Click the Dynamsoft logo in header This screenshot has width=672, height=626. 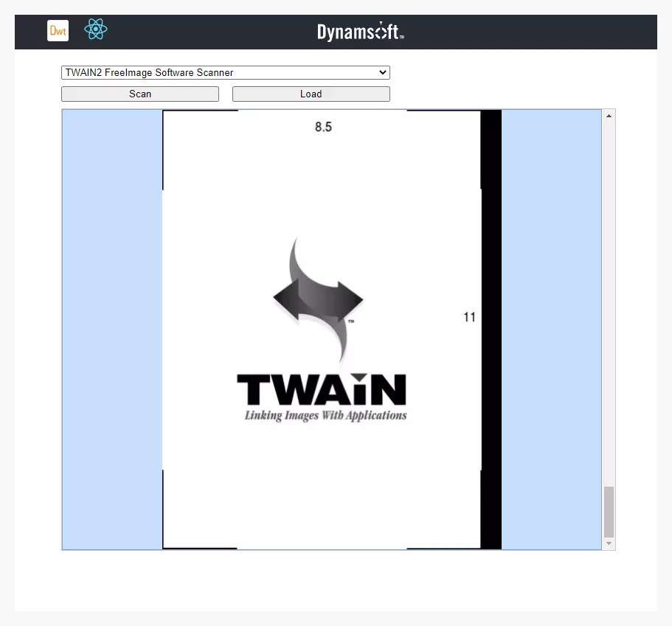point(361,31)
